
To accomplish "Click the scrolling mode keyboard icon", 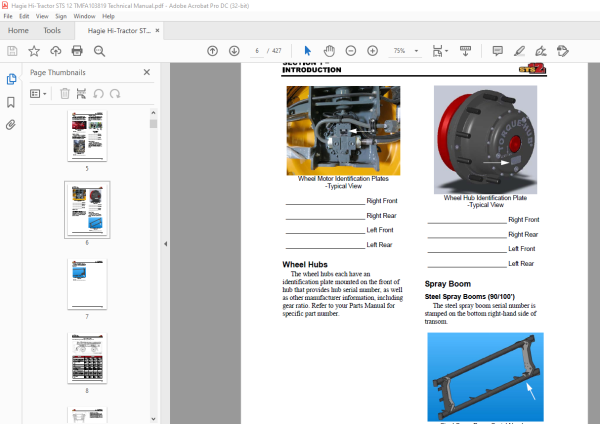I will 465,51.
